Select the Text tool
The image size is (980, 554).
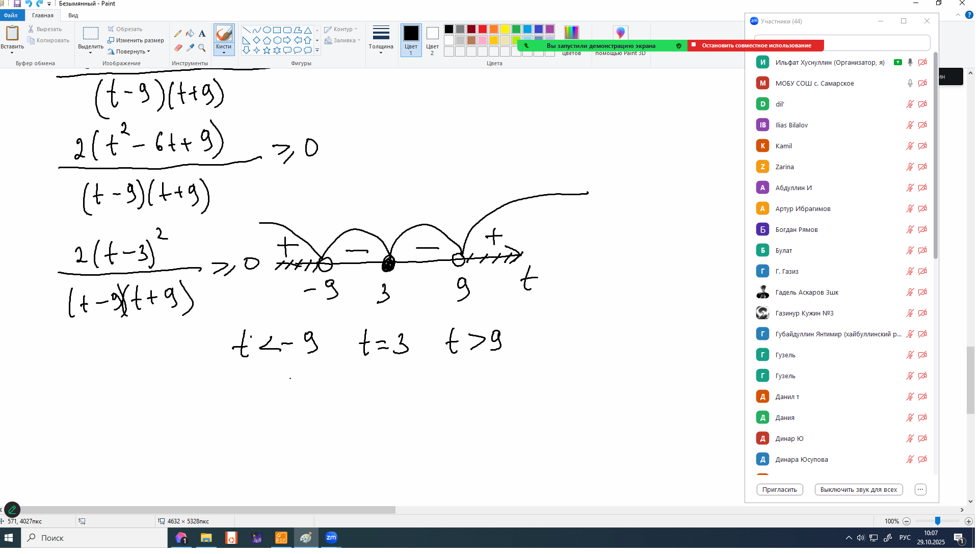tap(202, 34)
